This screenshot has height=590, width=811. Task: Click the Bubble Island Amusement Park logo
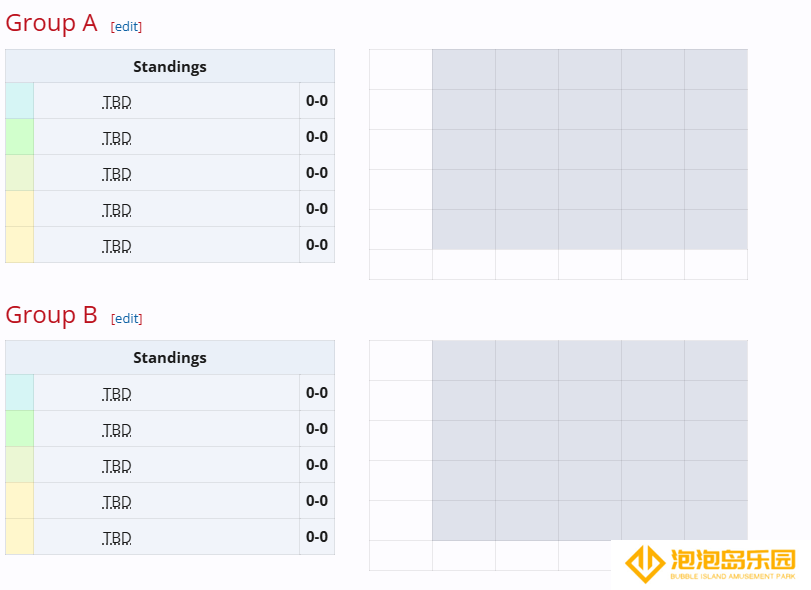(710, 564)
